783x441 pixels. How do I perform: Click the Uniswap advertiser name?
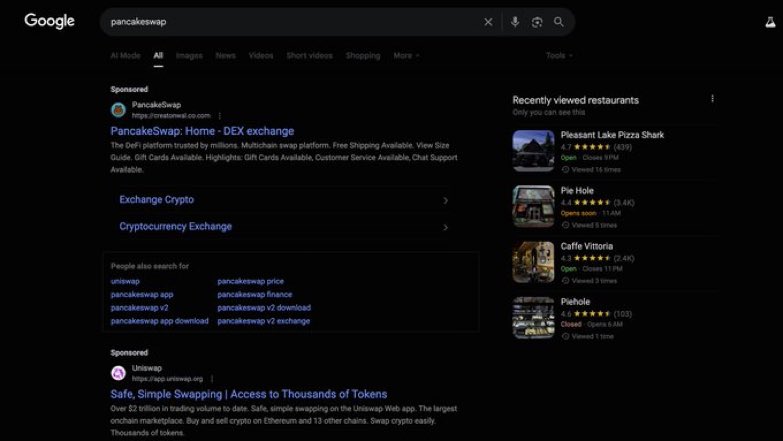(x=147, y=368)
